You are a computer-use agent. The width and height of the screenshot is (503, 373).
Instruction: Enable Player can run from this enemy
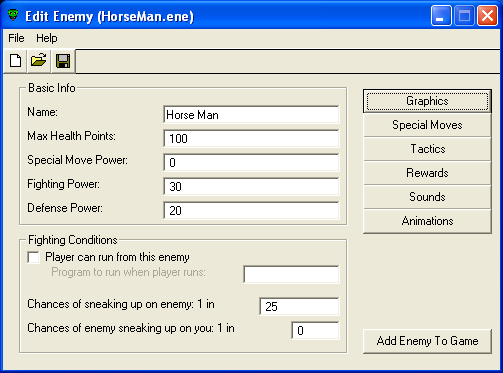click(x=34, y=257)
